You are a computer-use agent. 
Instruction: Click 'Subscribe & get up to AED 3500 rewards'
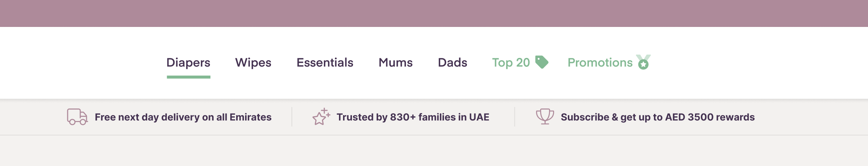click(658, 117)
